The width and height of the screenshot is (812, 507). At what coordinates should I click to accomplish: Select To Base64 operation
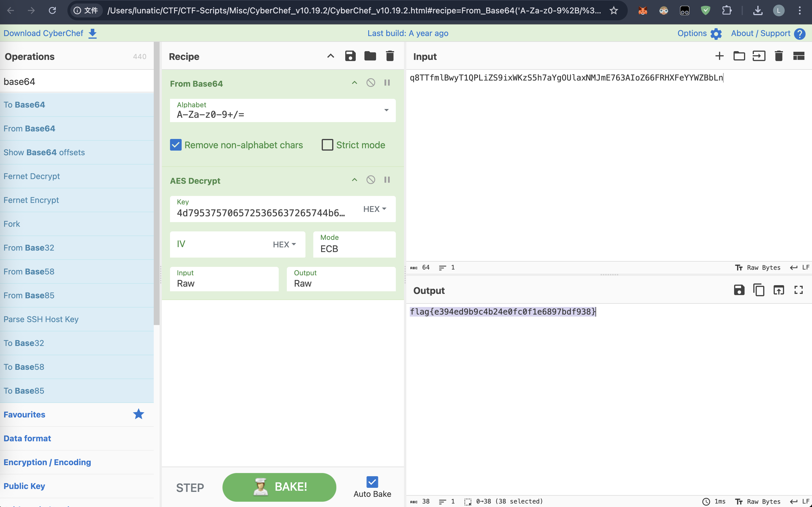[x=77, y=105]
